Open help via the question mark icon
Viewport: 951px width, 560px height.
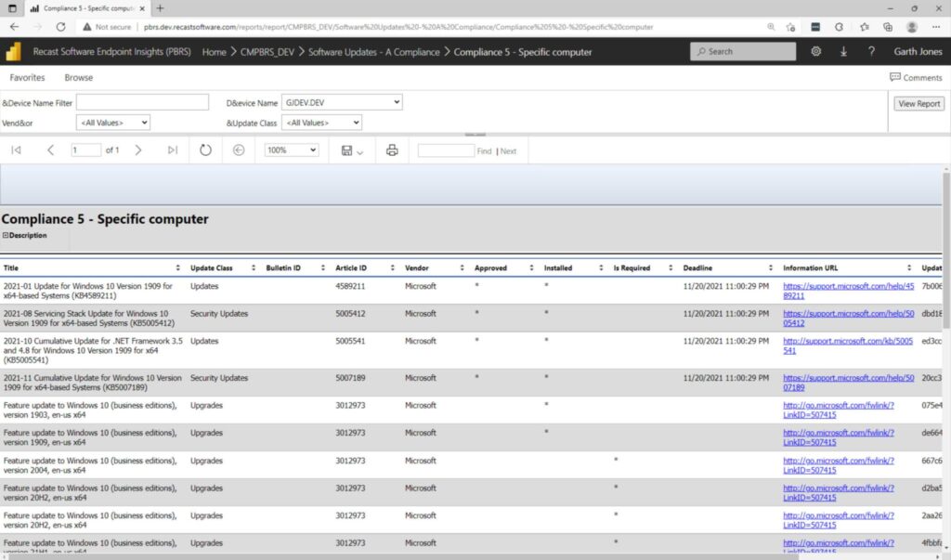[x=871, y=52]
